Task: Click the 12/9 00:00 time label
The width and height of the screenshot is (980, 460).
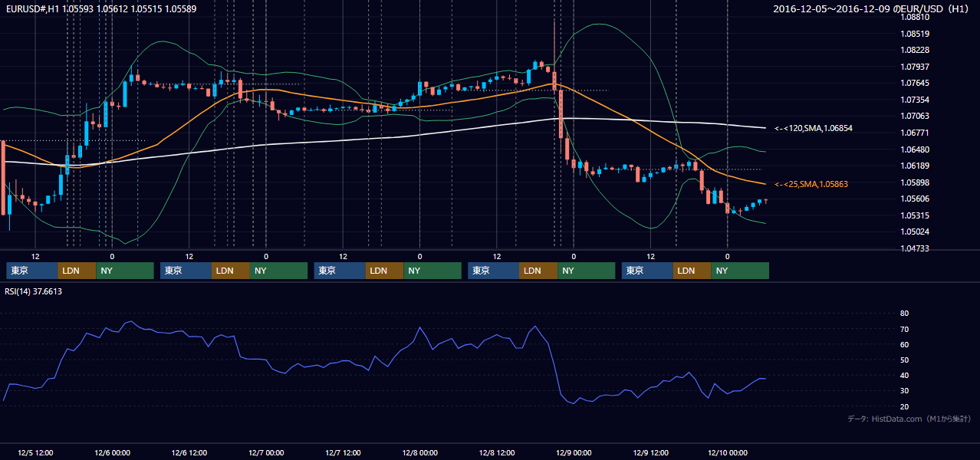Action: 573,452
